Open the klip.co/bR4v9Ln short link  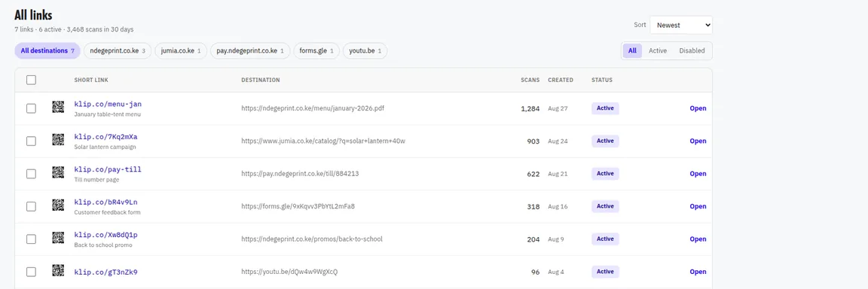coord(105,202)
